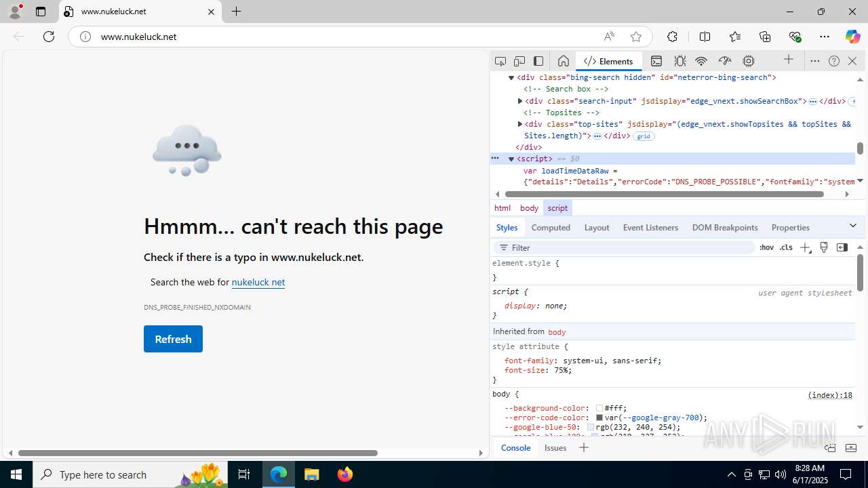The height and width of the screenshot is (488, 868).
Task: Click the display: none declaration
Action: pyautogui.click(x=536, y=306)
